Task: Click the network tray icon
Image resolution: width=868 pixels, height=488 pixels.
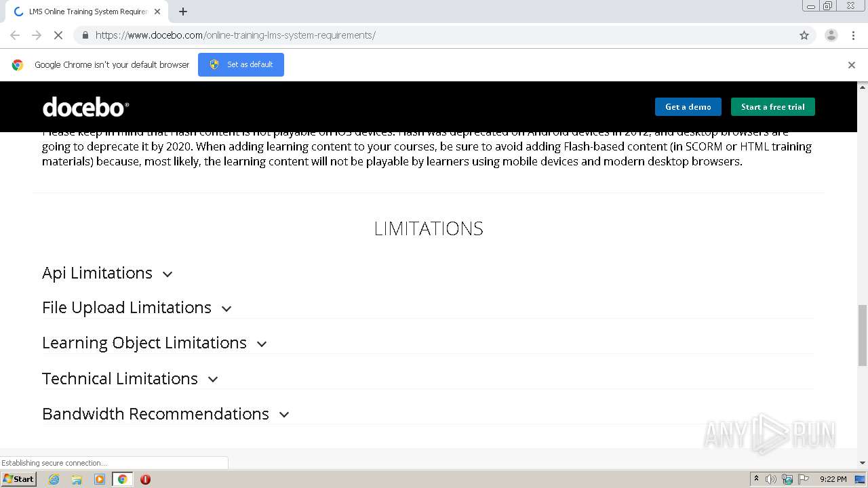Action: coord(787,479)
